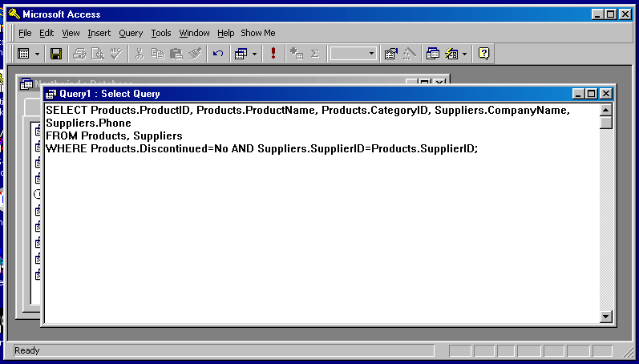Maximize the Query1 Select Query window
The height and width of the screenshot is (364, 639).
tap(592, 94)
